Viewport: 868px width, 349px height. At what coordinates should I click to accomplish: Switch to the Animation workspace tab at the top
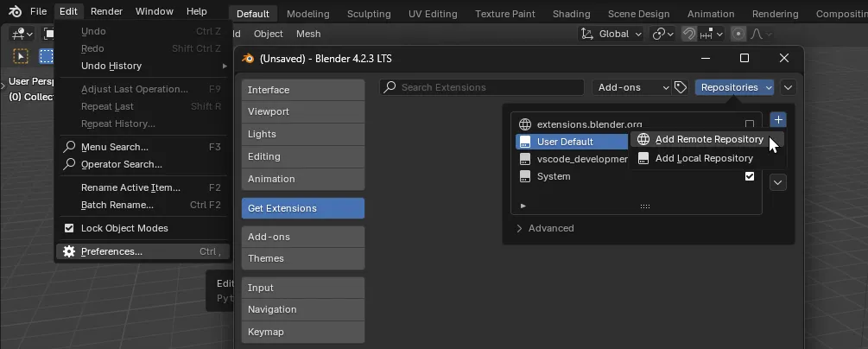[x=711, y=14]
